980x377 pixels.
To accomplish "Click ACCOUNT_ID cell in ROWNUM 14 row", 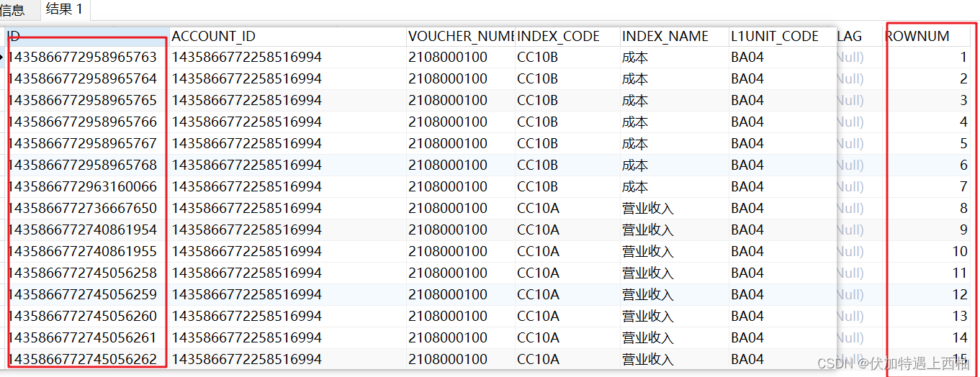I will (x=288, y=337).
